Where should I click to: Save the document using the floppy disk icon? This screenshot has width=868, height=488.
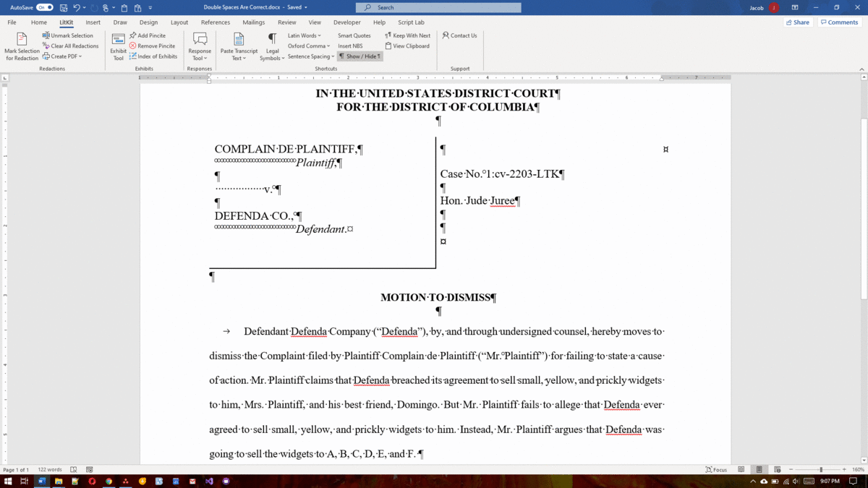(64, 7)
